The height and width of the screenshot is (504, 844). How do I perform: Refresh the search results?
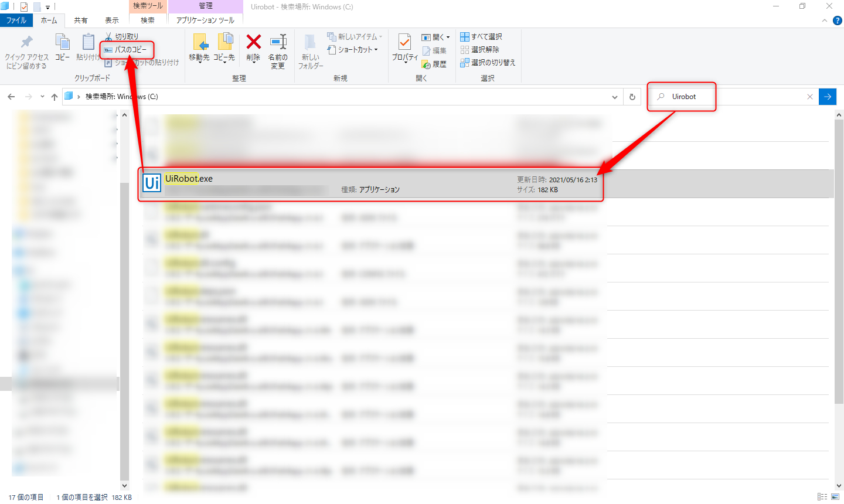click(632, 97)
